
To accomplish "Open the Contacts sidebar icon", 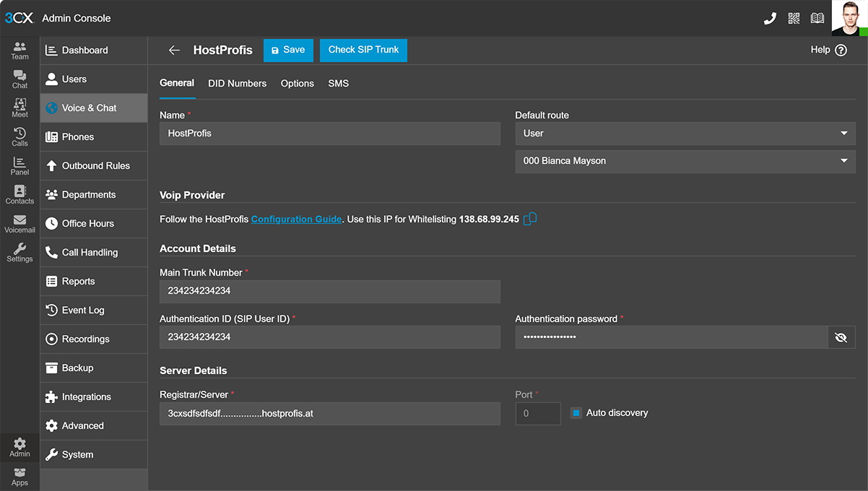I will [x=19, y=195].
